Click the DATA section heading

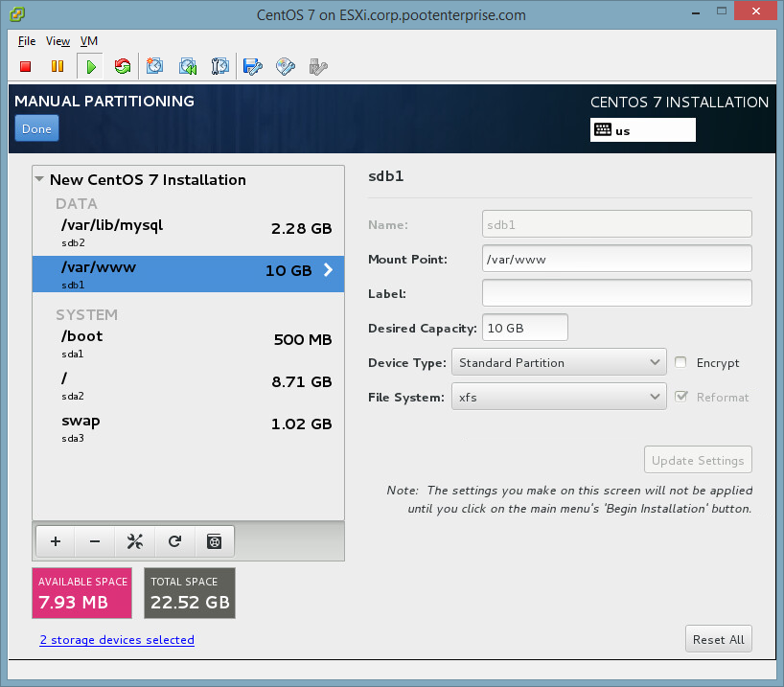[x=77, y=203]
